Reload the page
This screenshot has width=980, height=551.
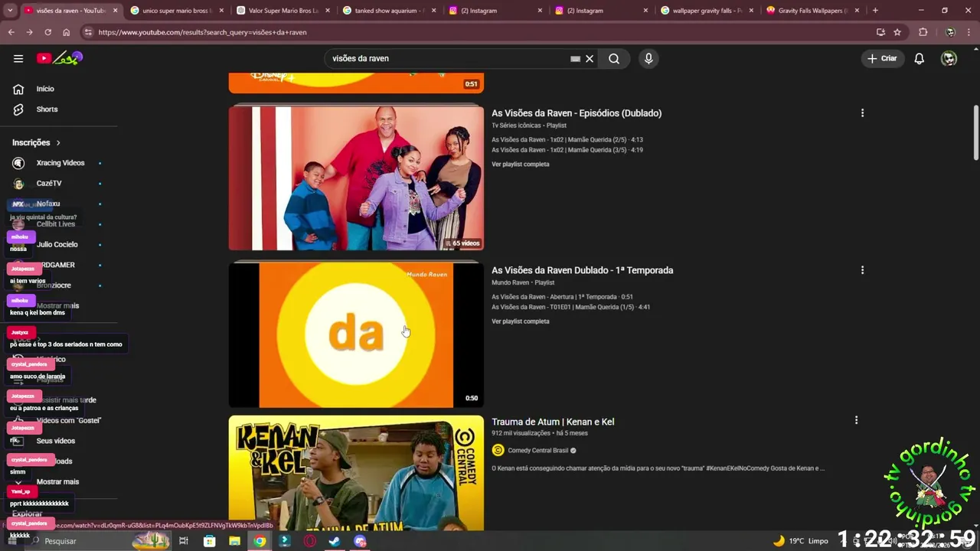click(47, 32)
